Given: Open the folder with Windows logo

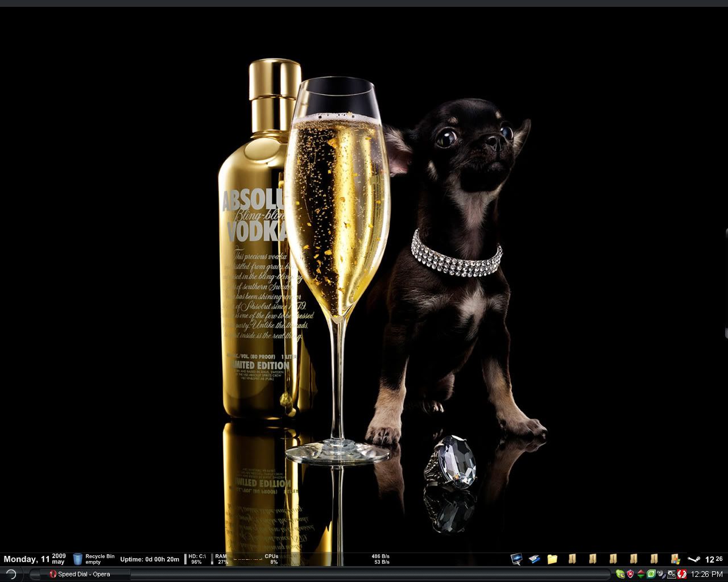Looking at the screenshot, I should (x=675, y=559).
